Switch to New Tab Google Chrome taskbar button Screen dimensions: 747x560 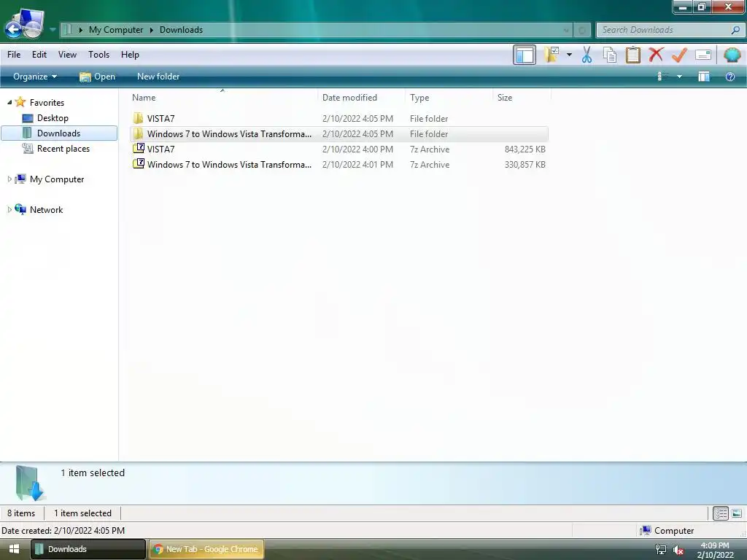pyautogui.click(x=206, y=549)
